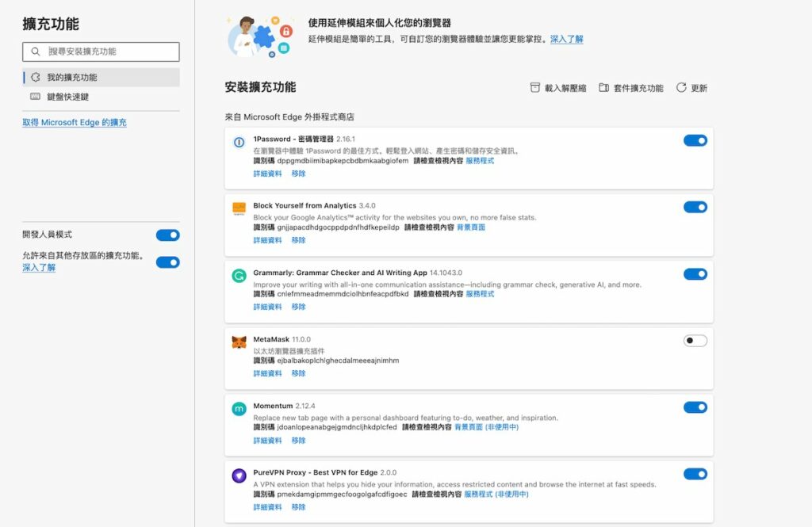812x527 pixels.
Task: Click 移除 for PureVPN Proxy
Action: pyautogui.click(x=299, y=507)
